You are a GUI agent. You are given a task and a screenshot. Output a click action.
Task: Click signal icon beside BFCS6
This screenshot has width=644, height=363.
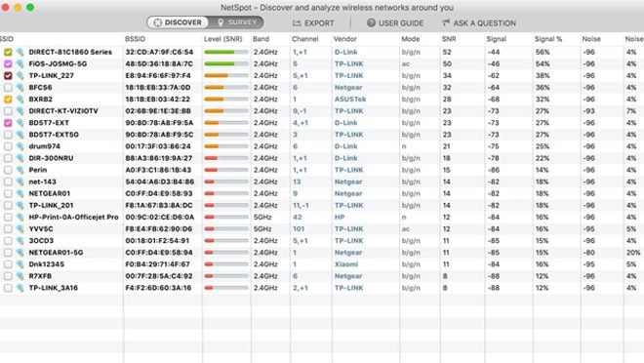(x=20, y=88)
